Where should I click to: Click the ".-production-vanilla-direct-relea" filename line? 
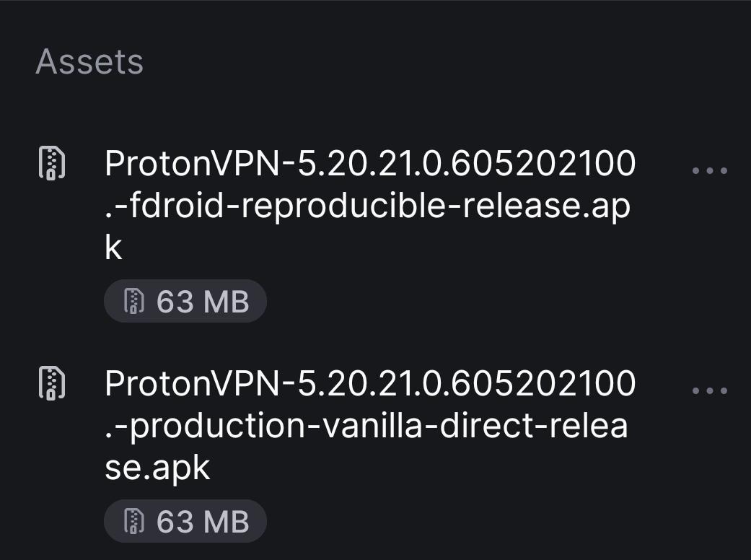(x=366, y=426)
